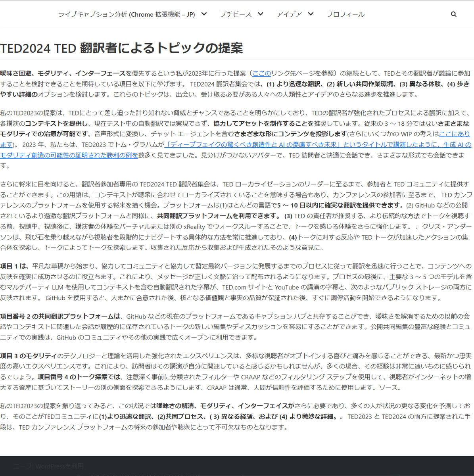The width and height of the screenshot is (474, 476).
Task: Select the プチピース menu label
Action: (236, 14)
